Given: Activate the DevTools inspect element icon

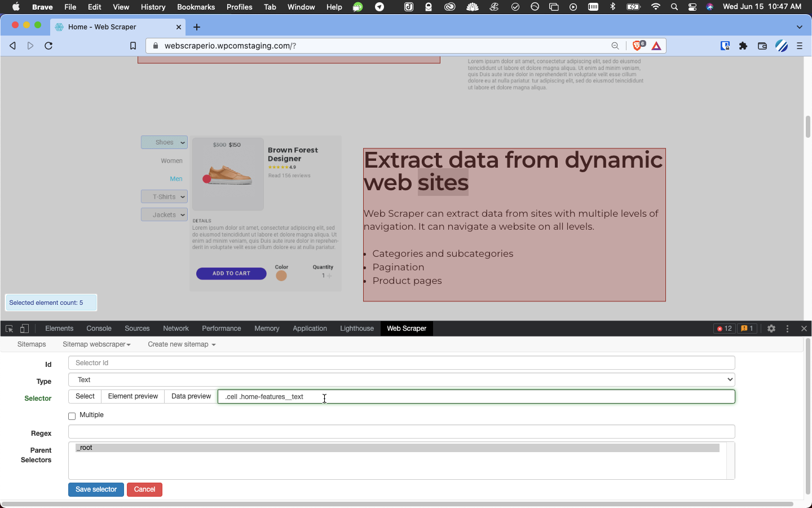Looking at the screenshot, I should coord(9,329).
